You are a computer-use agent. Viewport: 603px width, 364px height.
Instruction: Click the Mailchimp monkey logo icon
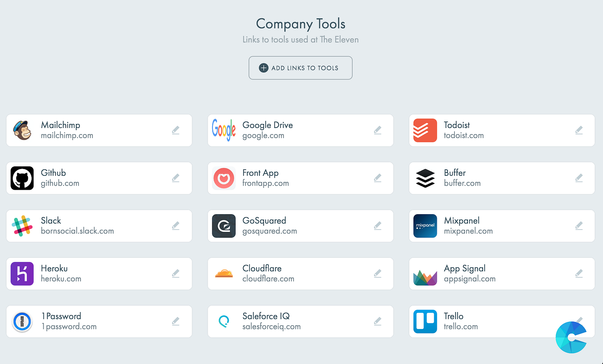point(22,130)
